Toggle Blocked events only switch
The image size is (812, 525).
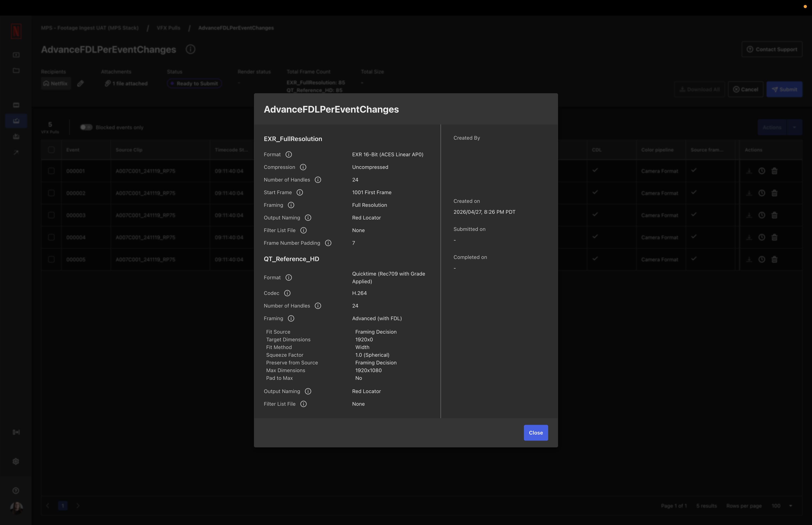pos(86,127)
